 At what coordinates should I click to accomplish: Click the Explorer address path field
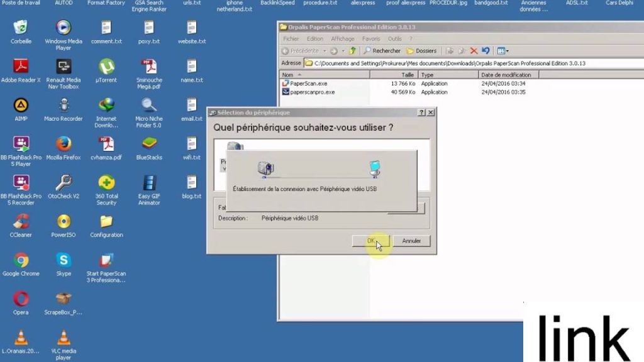(474, 63)
